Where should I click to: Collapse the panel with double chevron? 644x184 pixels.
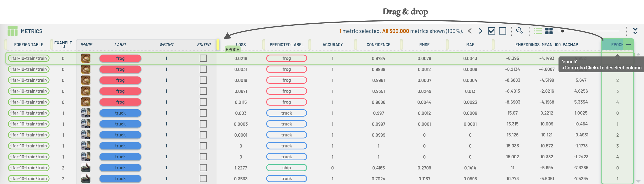click(x=635, y=31)
